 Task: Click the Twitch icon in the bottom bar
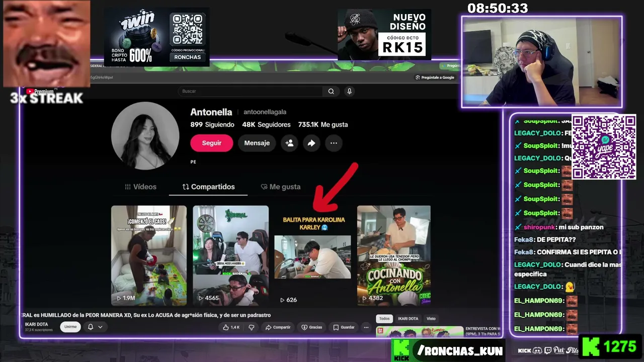point(547,350)
